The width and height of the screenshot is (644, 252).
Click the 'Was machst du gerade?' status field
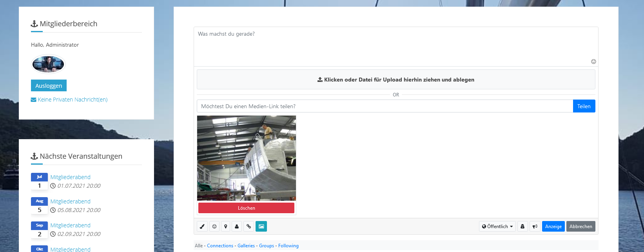coord(396,47)
